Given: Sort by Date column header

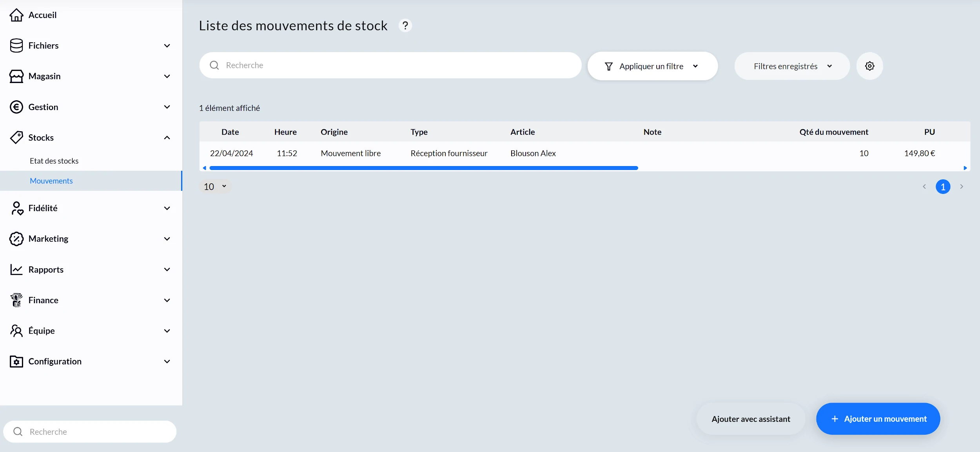Looking at the screenshot, I should [x=230, y=132].
